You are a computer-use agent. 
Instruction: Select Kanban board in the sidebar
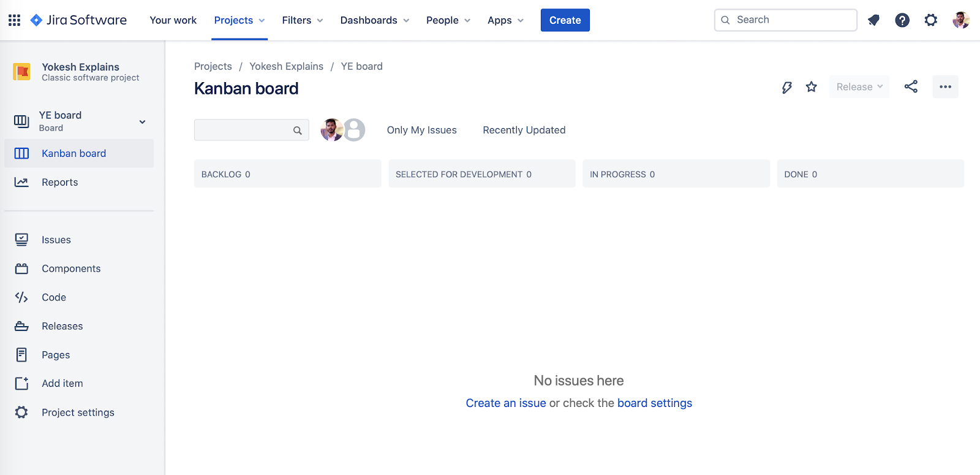[79, 153]
